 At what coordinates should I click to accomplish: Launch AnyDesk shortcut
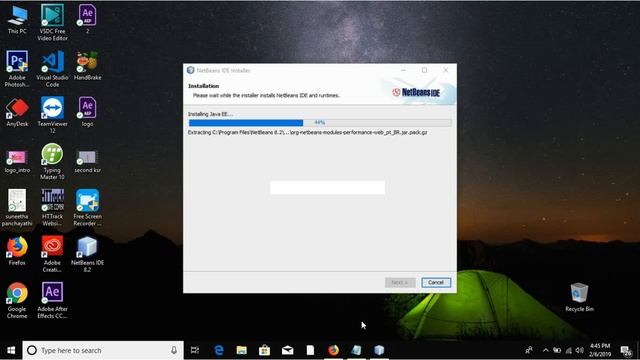17,112
